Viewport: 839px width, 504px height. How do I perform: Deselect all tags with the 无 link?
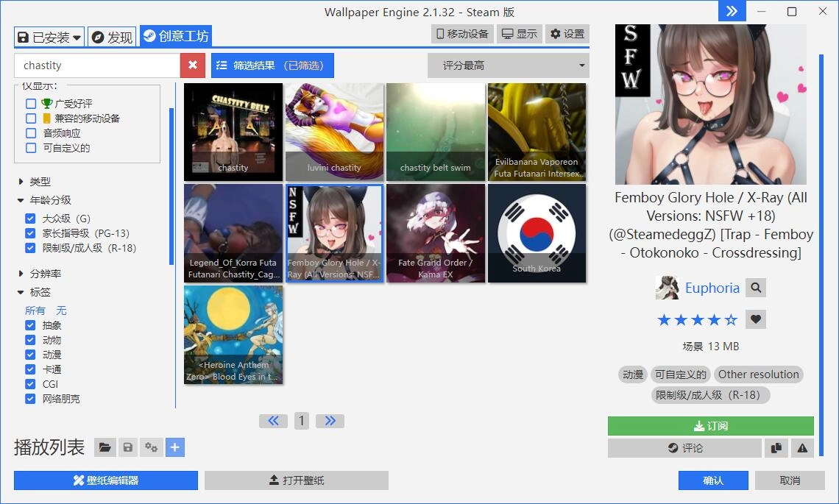(62, 310)
